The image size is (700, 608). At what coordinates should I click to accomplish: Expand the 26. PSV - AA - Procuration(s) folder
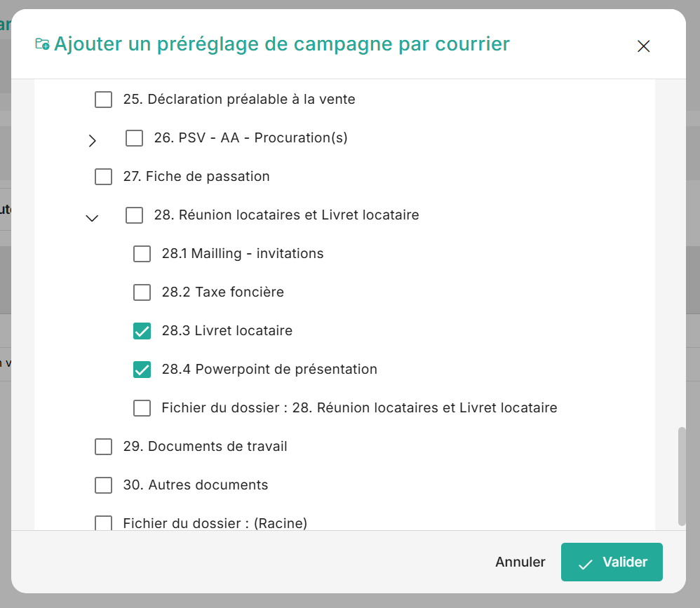pos(92,140)
